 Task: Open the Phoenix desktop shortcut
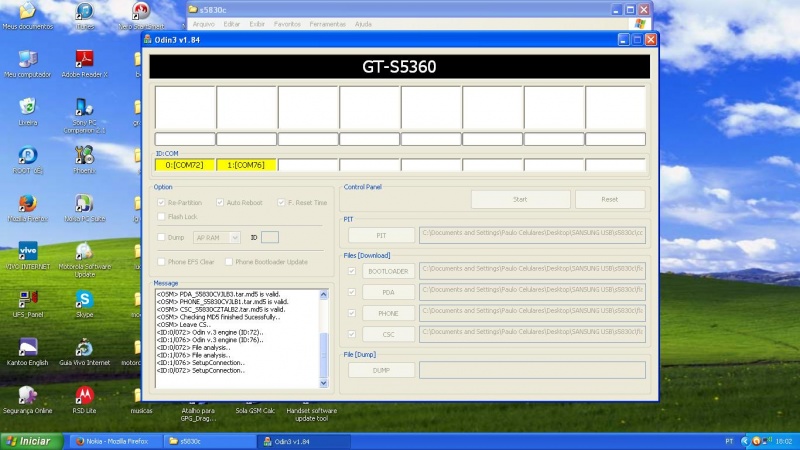click(x=84, y=160)
